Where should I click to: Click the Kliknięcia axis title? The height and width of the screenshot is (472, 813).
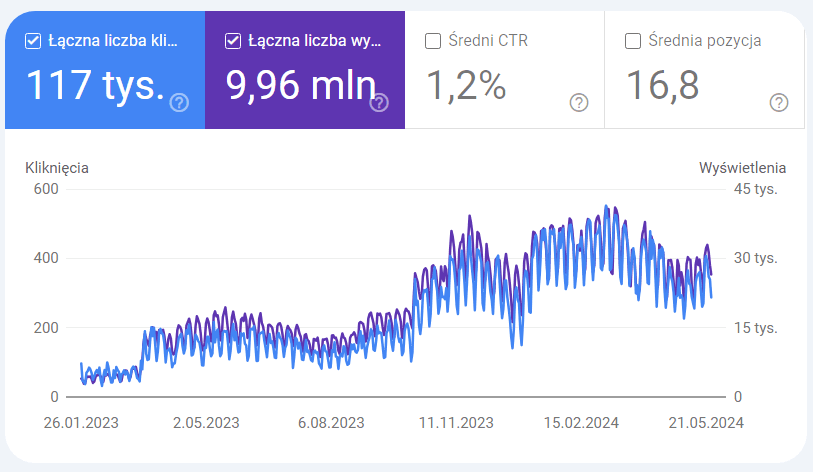[x=57, y=168]
